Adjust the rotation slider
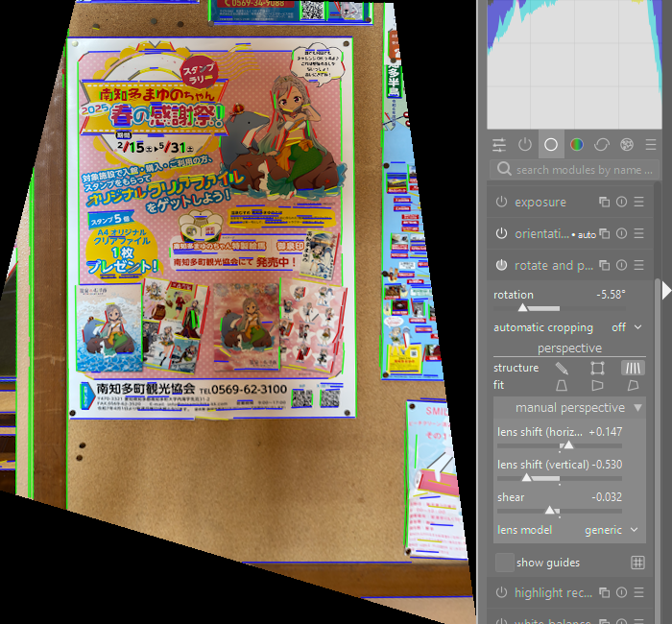The height and width of the screenshot is (624, 672). click(x=560, y=308)
